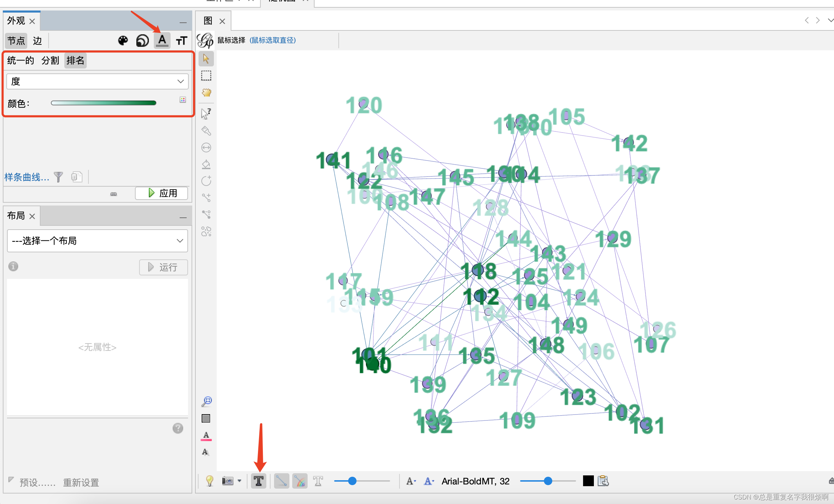Select the color palette icon in Appearance
834x504 pixels.
[123, 41]
